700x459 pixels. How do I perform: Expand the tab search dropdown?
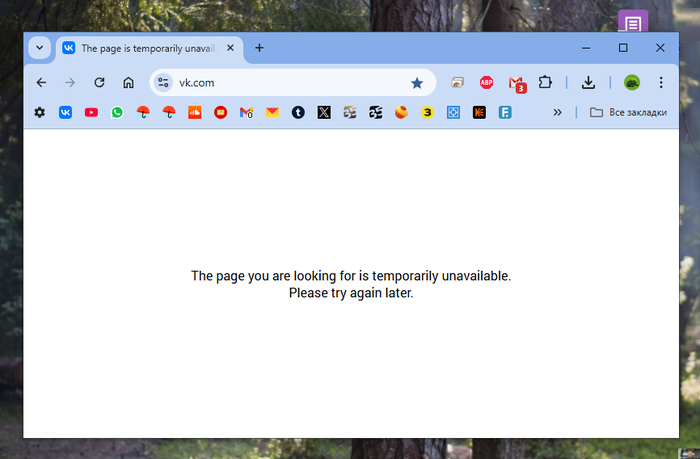coord(39,48)
